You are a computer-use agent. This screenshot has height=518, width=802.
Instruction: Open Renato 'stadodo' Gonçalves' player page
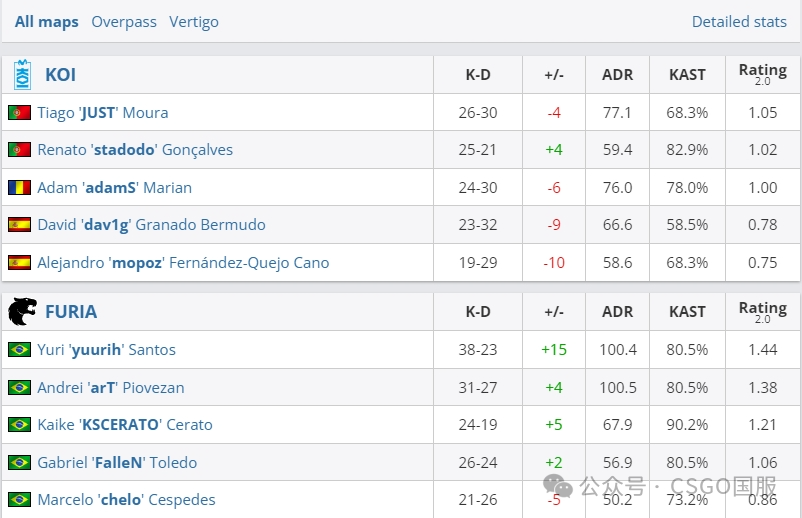click(x=135, y=150)
